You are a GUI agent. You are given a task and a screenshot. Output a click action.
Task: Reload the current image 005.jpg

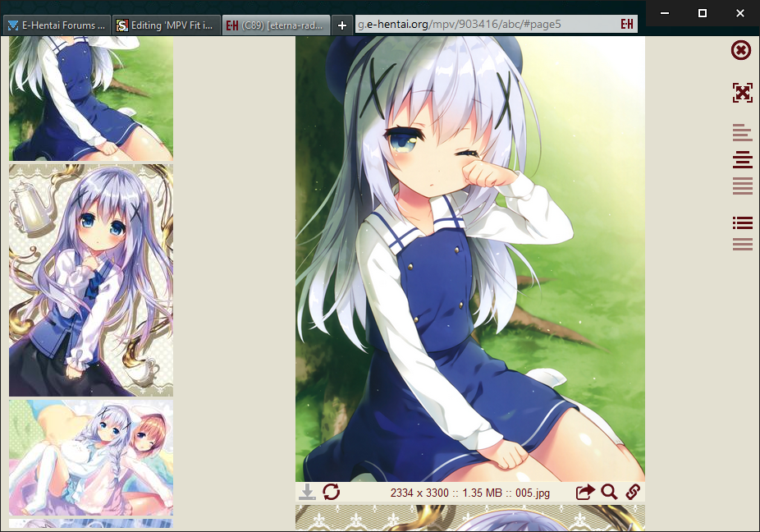tap(331, 492)
